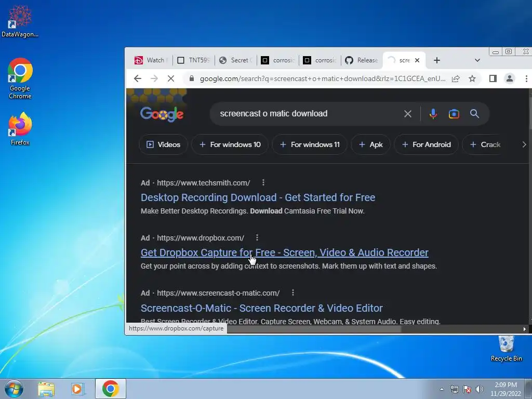The image size is (532, 399).
Task: Select Google Chrome desktop shortcut
Action: click(20, 79)
